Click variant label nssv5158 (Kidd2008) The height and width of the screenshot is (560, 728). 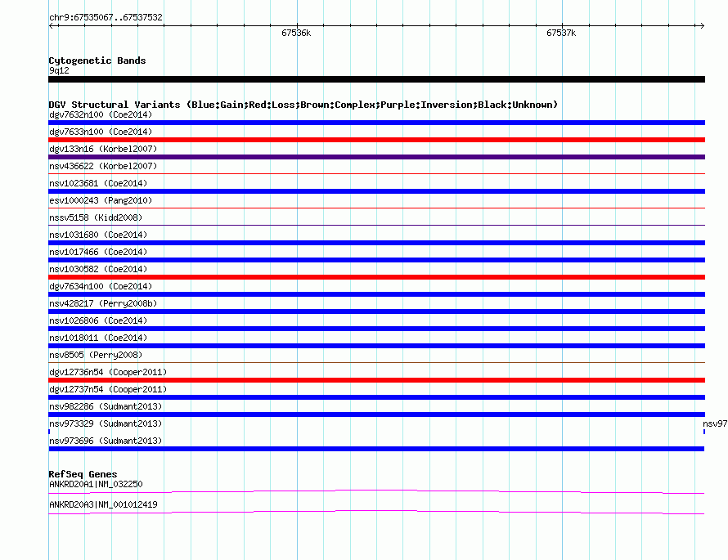[96, 217]
